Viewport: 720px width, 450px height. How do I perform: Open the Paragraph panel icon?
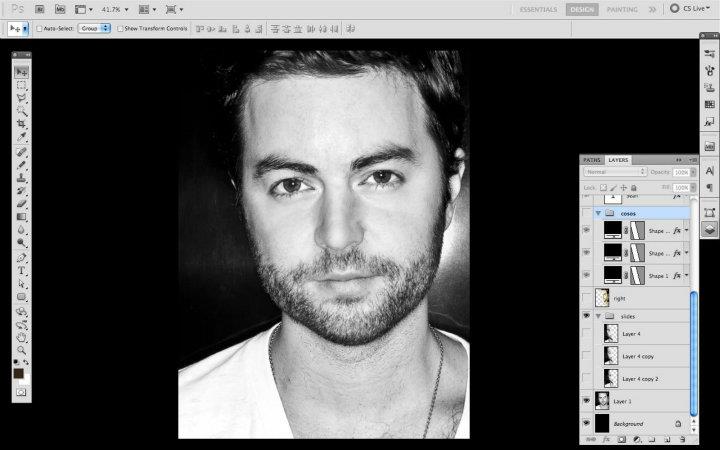coord(709,187)
